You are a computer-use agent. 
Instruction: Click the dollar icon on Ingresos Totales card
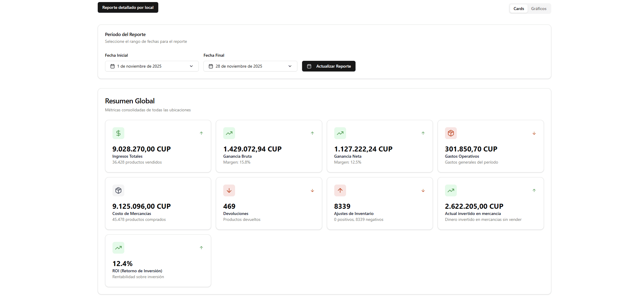pos(118,133)
